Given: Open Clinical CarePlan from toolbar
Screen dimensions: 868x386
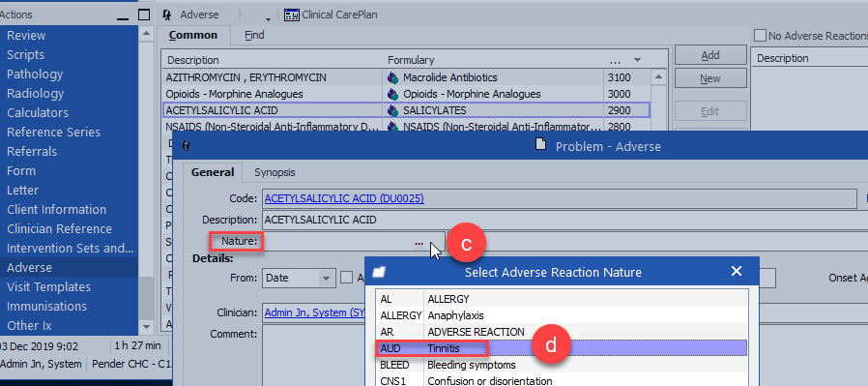Looking at the screenshot, I should point(331,15).
